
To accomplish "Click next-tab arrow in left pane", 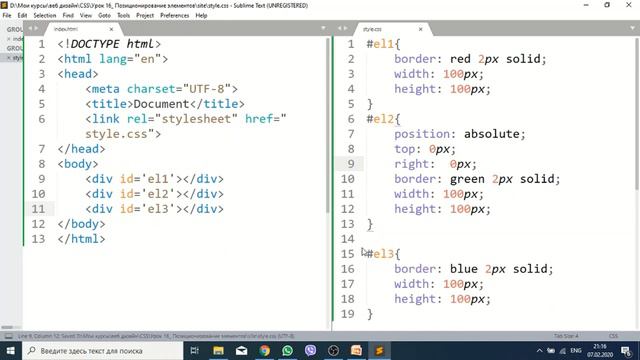I will pyautogui.click(x=36, y=28).
